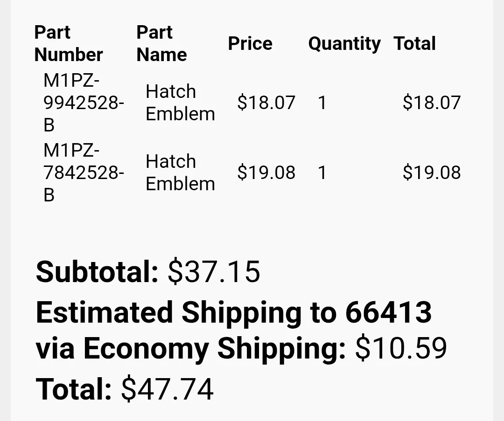
Task: Click the Quantity column header
Action: click(344, 44)
